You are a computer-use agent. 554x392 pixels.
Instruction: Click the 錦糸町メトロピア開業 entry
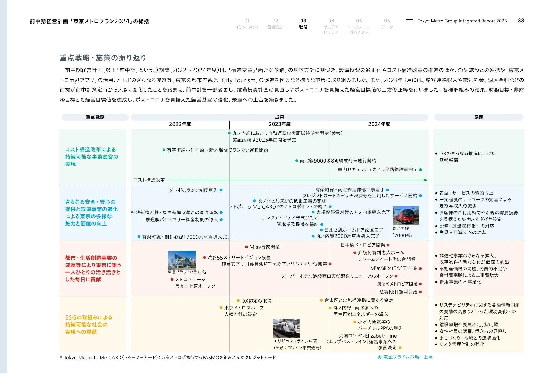pos(397,284)
